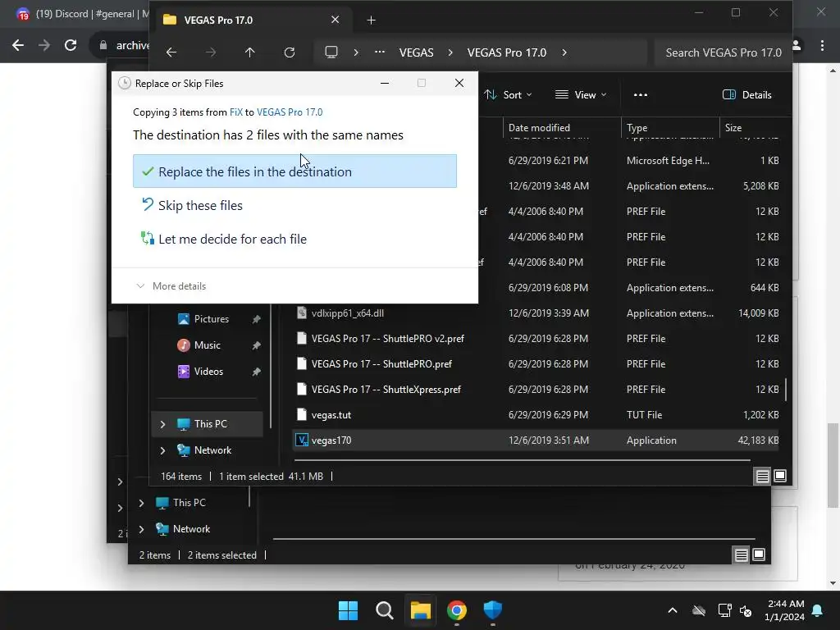Open the FiX source folder link
Viewport: 840px width, 630px height.
point(235,112)
